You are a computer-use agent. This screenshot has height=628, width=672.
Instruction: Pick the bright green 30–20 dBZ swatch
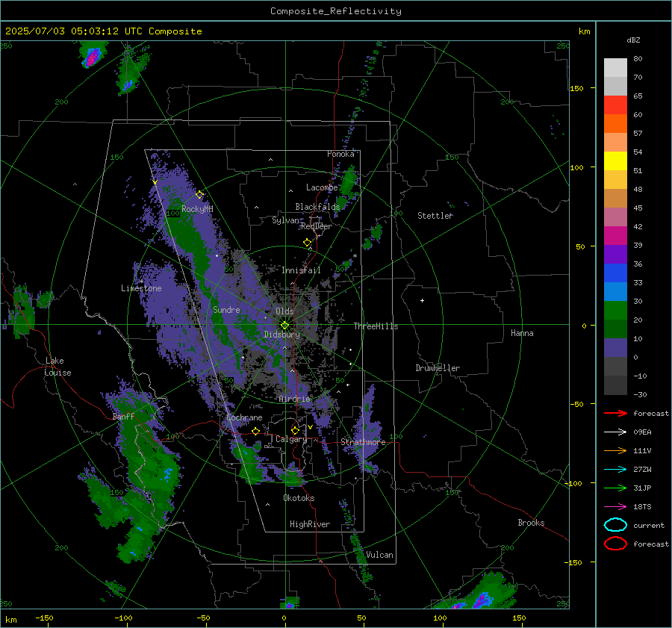[x=615, y=311]
